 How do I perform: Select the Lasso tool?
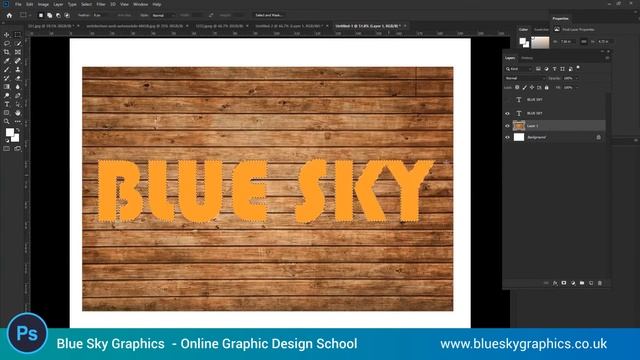click(x=7, y=43)
